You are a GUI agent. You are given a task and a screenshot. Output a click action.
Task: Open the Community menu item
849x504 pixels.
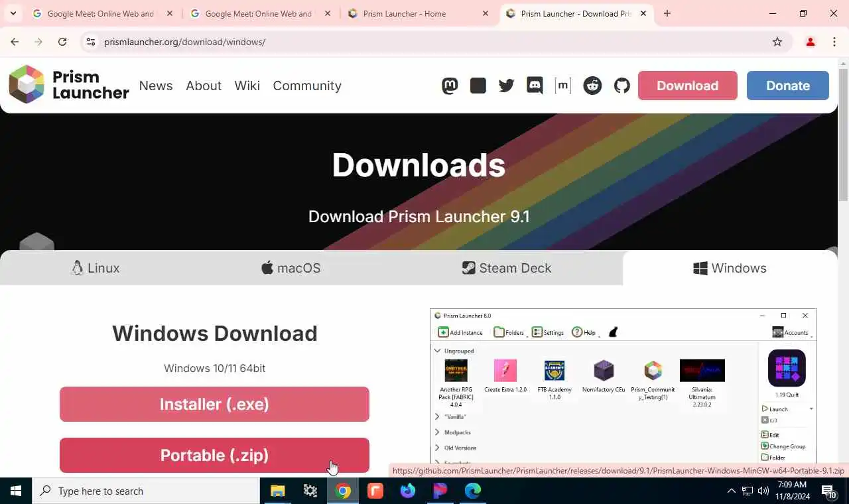tap(307, 86)
